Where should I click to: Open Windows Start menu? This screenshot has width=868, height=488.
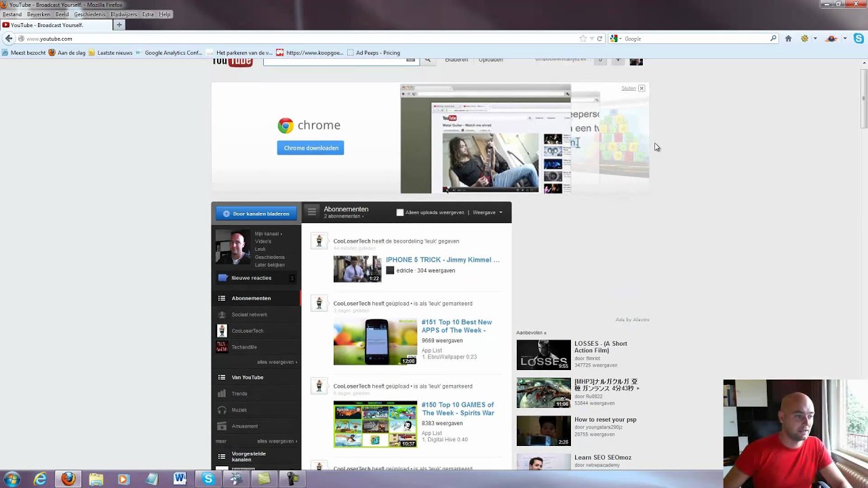tap(12, 479)
